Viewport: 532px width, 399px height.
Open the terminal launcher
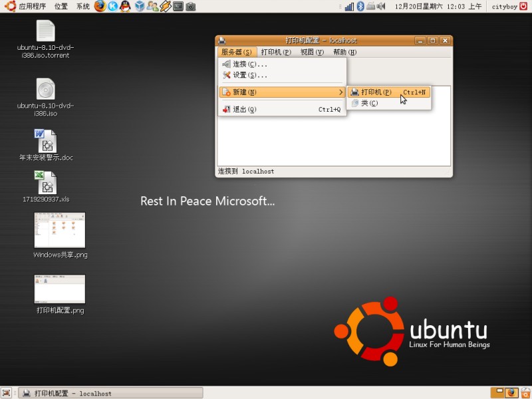[178, 6]
